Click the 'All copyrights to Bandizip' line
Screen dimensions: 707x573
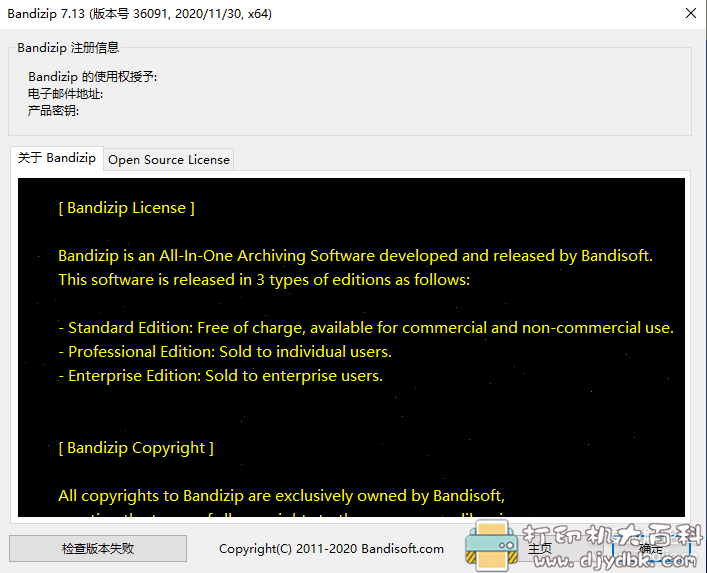coord(281,495)
